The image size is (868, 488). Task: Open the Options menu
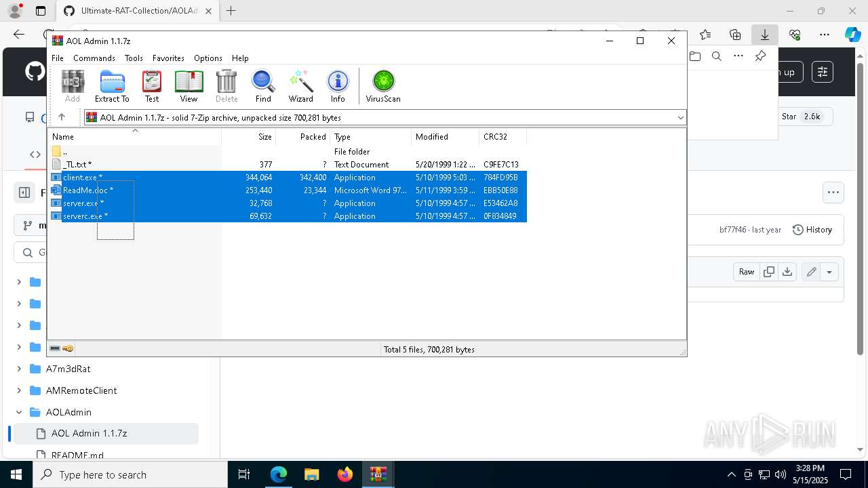pyautogui.click(x=208, y=58)
